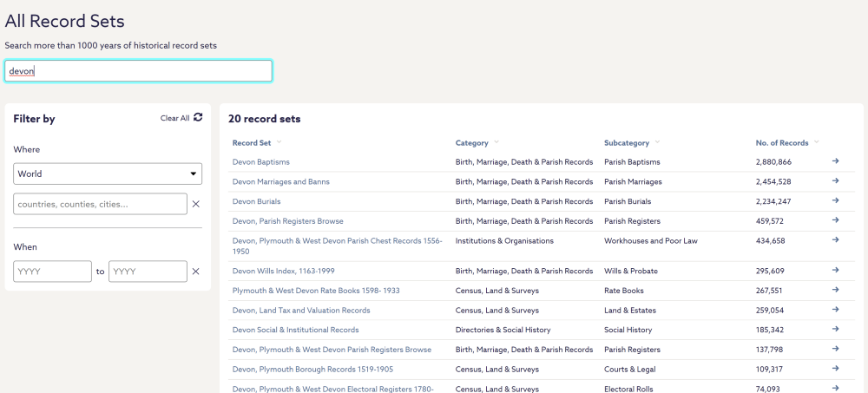This screenshot has height=393, width=868.
Task: Click the arrow icon for Devon Burials row
Action: 835,201
